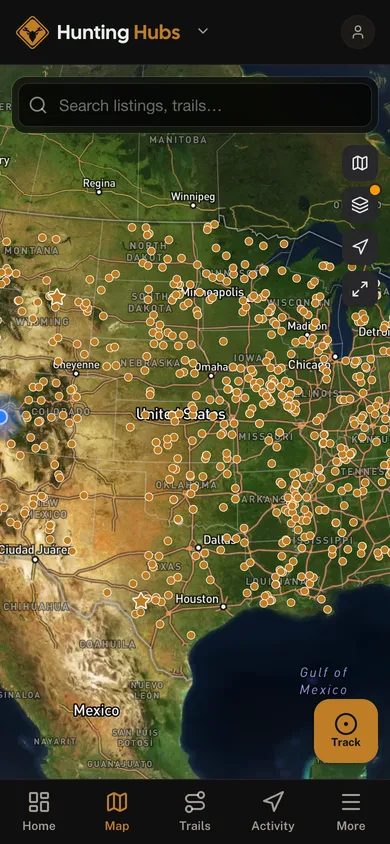
Task: Tap the Hunting Hubs deer logo
Action: pyautogui.click(x=32, y=32)
